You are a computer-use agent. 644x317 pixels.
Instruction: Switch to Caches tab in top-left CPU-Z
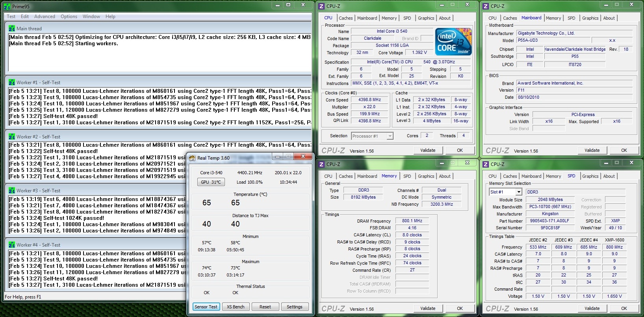[x=346, y=18]
